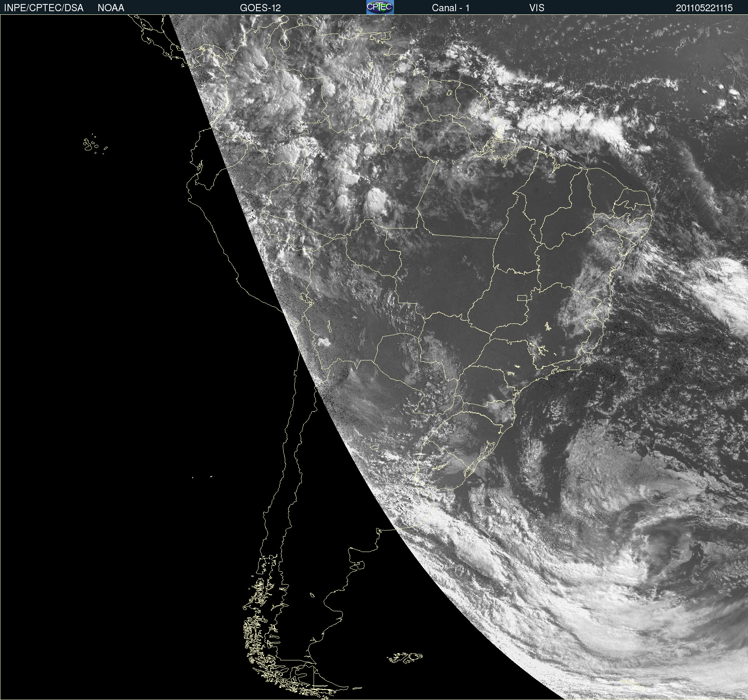Image resolution: width=748 pixels, height=700 pixels.
Task: Click the GOES-12 satellite label
Action: [260, 8]
